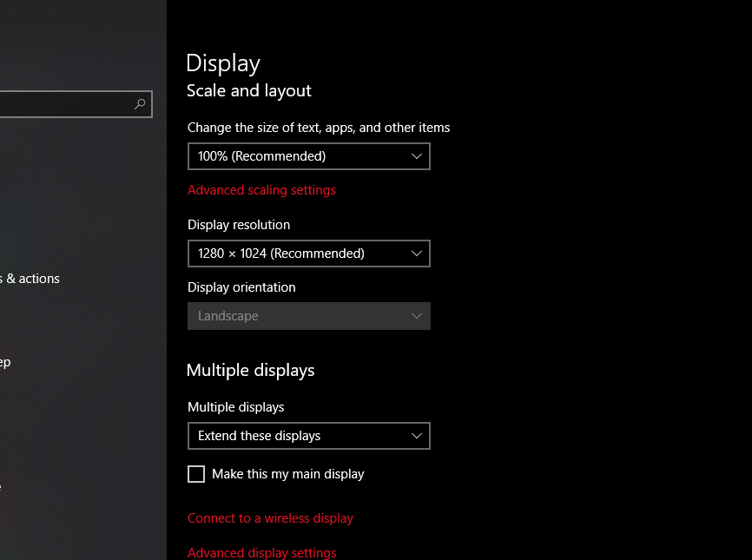The width and height of the screenshot is (752, 560).
Task: Open Advanced scaling settings
Action: point(261,189)
